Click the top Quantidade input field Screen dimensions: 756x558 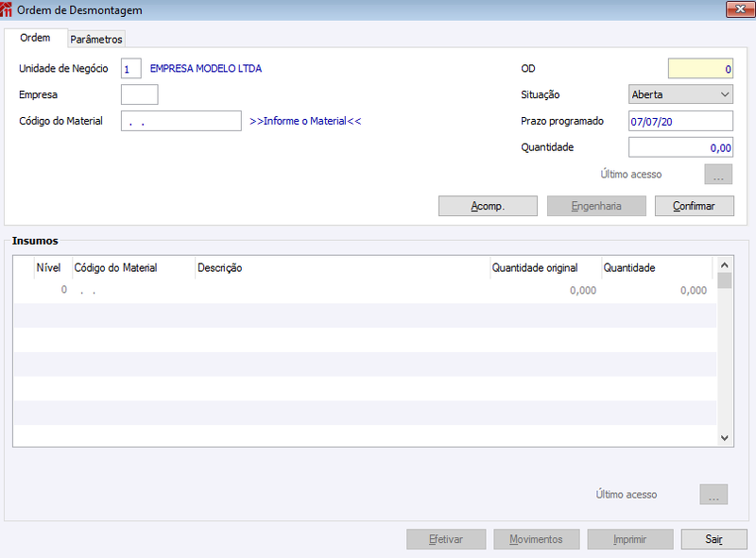click(x=680, y=147)
